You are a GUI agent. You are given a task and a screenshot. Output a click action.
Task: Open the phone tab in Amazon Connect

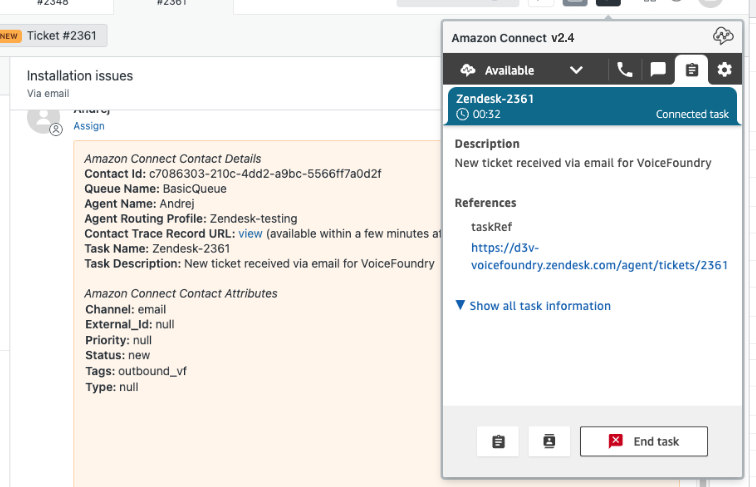(625, 70)
